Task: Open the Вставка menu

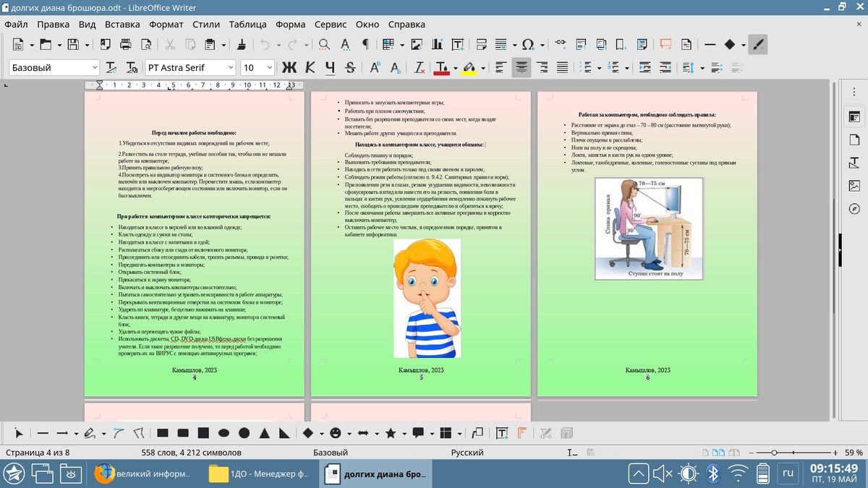Action: (x=122, y=24)
